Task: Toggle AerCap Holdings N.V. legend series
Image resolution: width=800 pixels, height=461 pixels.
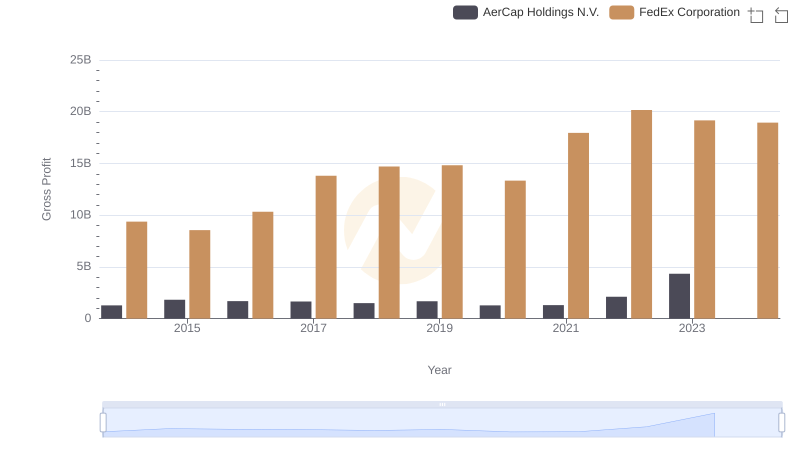Action: point(526,12)
